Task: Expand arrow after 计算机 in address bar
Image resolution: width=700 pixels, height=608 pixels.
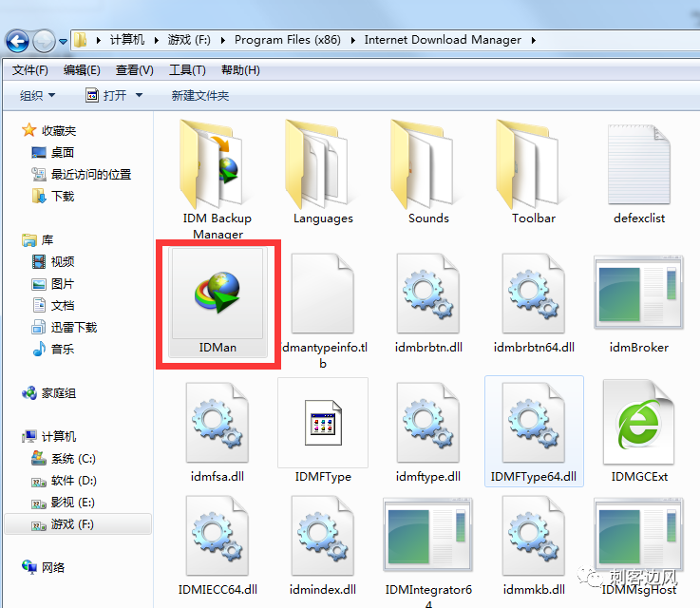Action: pyautogui.click(x=157, y=40)
